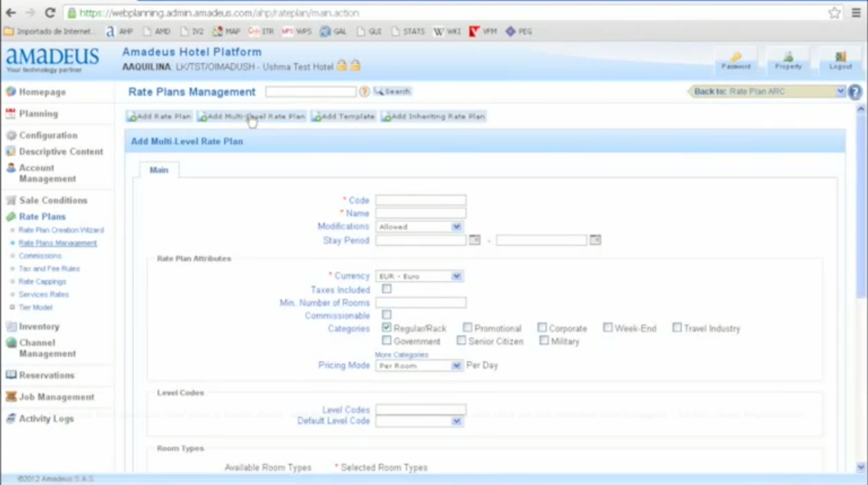Open the WKI bookmark
Viewport: 868px width, 485px height.
pos(447,31)
